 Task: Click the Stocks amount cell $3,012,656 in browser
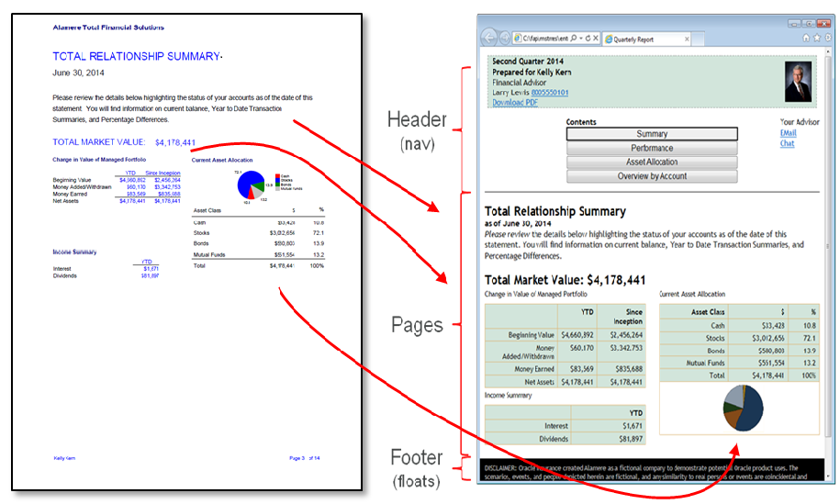coord(758,338)
